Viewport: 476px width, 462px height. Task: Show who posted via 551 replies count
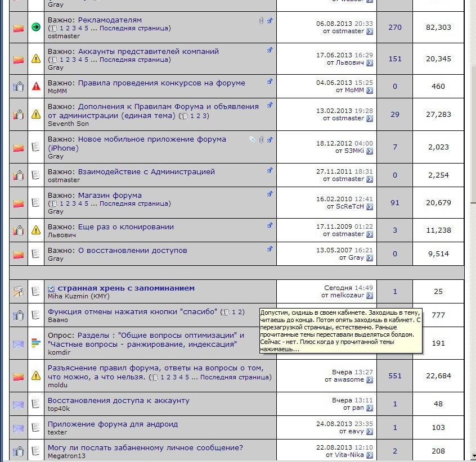pos(395,375)
